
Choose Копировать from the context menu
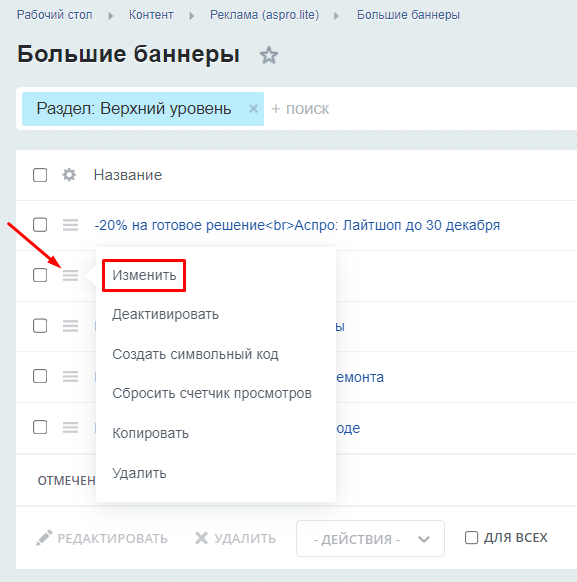click(150, 433)
